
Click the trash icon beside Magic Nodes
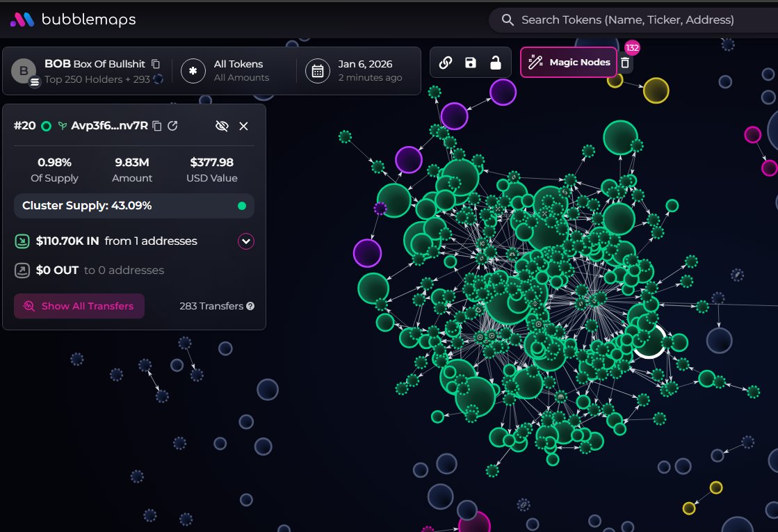pyautogui.click(x=625, y=63)
